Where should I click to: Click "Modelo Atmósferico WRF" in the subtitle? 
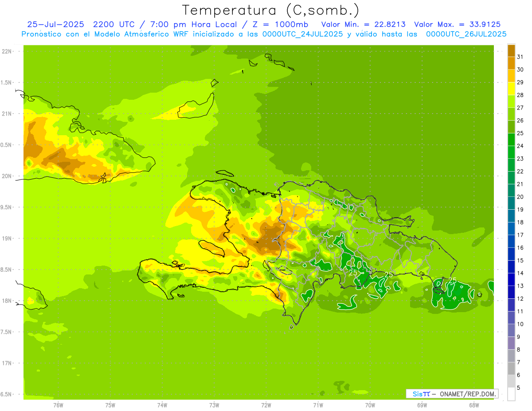click(141, 34)
